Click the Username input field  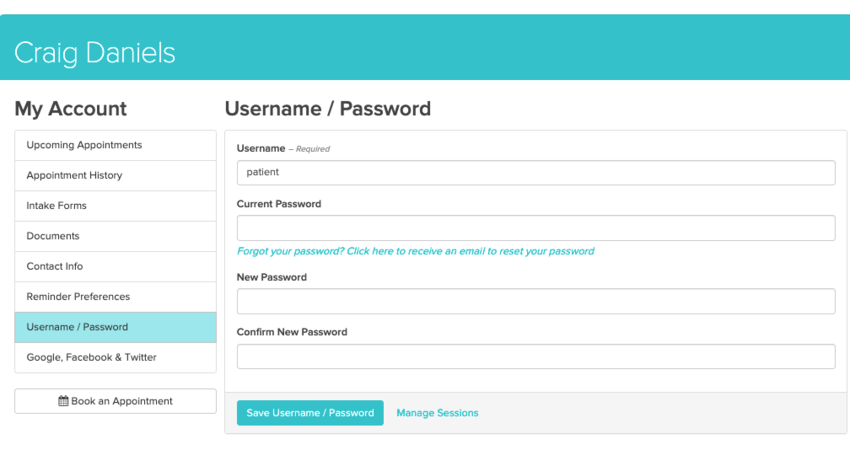click(x=535, y=172)
